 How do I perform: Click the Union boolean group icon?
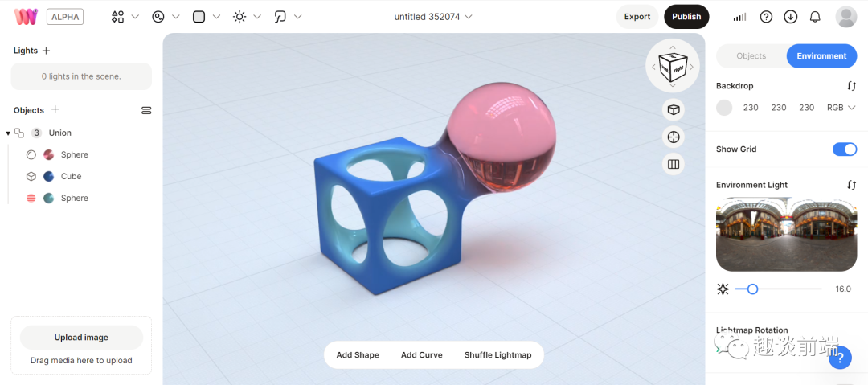point(19,133)
